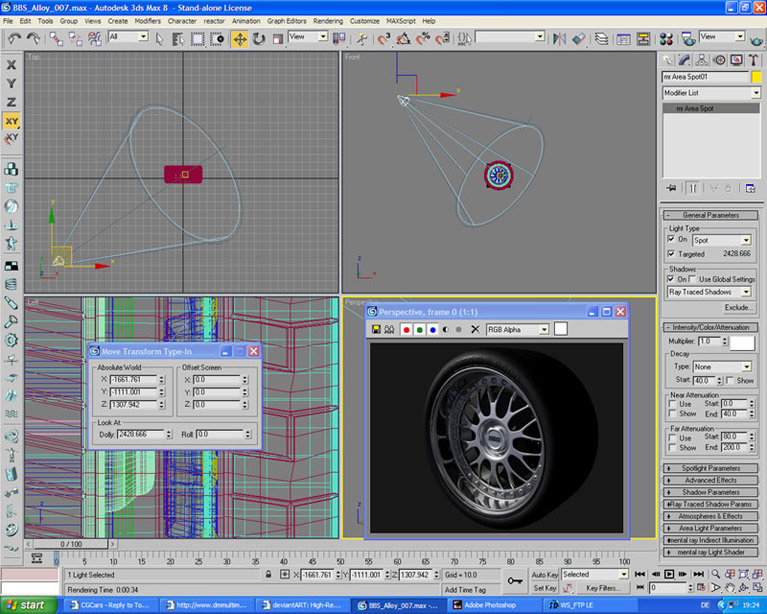Viewport: 767px width, 614px height.
Task: Select the Move transform tool
Action: 239,38
